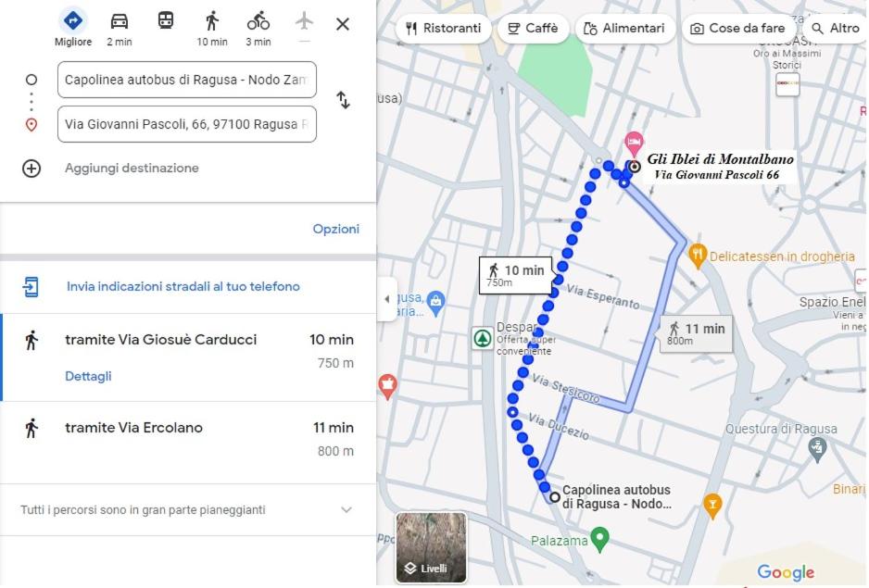This screenshot has height=588, width=869.
Task: Click the red pin near Despar
Action: [x=387, y=386]
